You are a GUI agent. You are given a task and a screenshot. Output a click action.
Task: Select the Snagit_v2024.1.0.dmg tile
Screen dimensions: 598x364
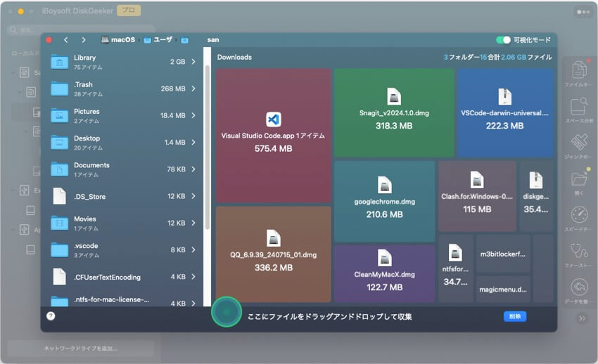click(x=394, y=113)
